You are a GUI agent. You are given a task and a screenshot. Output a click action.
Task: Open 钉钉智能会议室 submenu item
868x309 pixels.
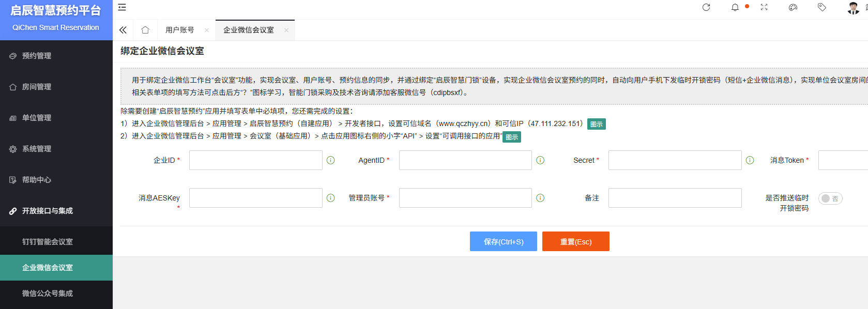56,242
